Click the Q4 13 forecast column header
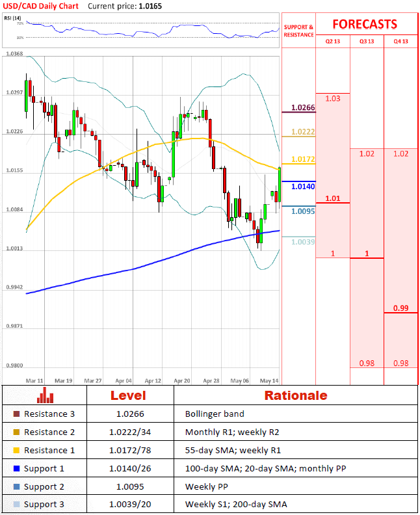 pyautogui.click(x=401, y=42)
